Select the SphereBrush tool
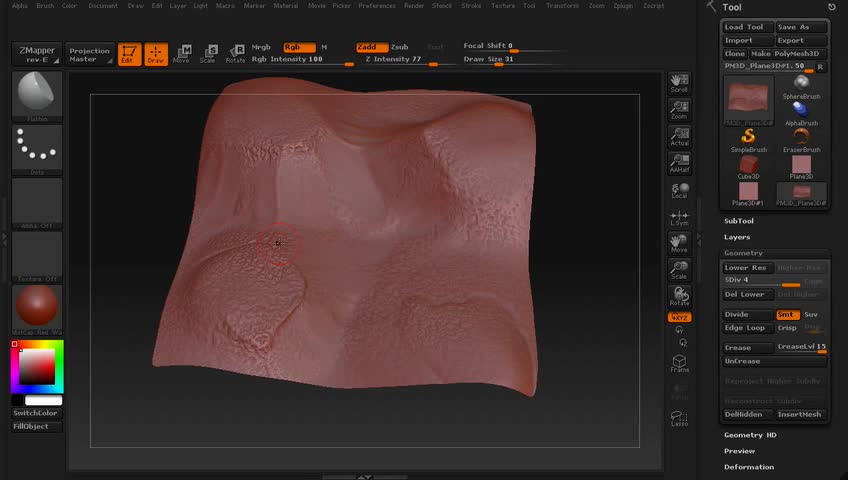This screenshot has width=848, height=480. [801, 86]
